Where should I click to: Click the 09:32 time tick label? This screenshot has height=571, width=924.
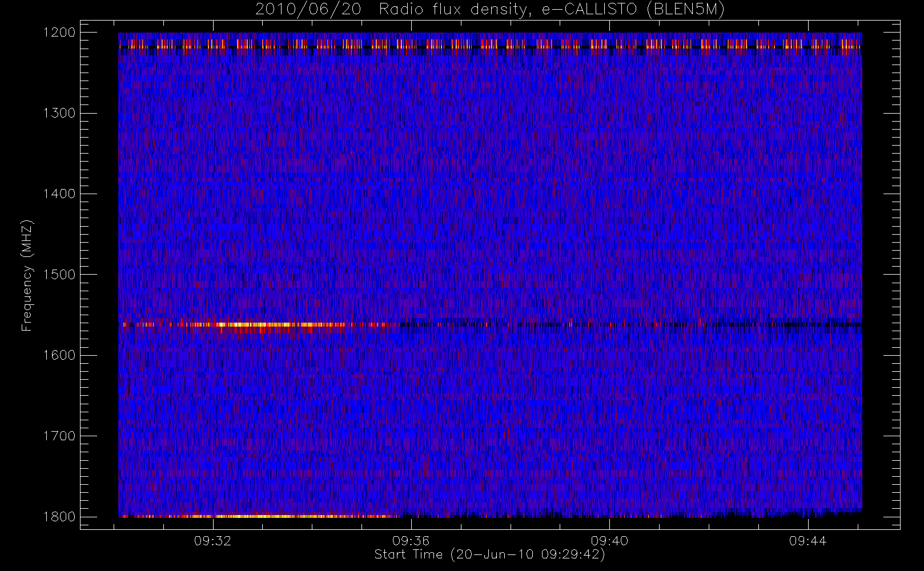coord(213,541)
